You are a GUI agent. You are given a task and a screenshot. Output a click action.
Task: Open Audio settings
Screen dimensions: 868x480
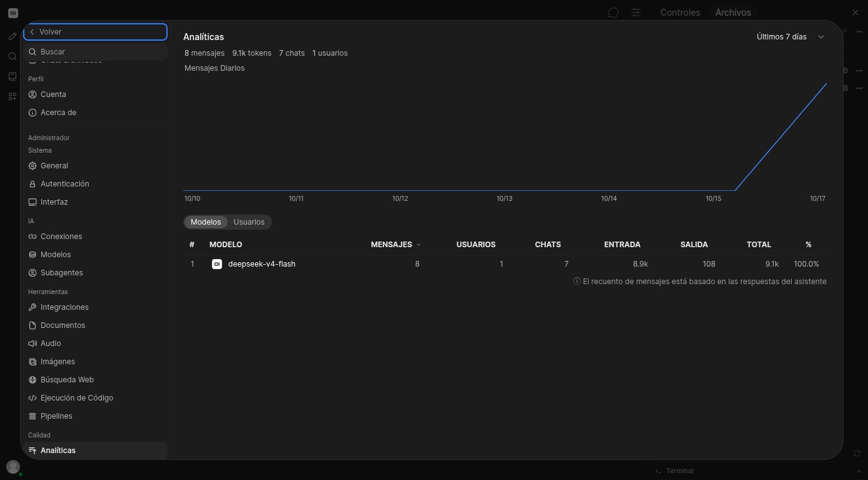click(95, 344)
